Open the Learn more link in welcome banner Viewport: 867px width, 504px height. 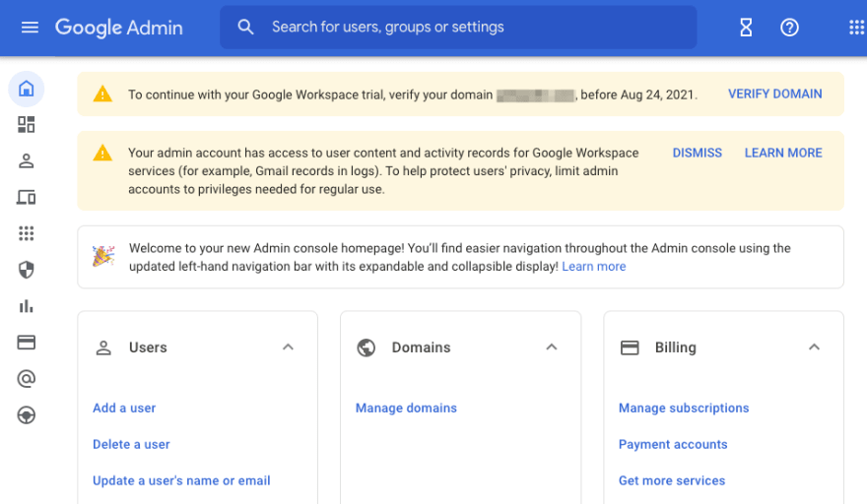[594, 267]
